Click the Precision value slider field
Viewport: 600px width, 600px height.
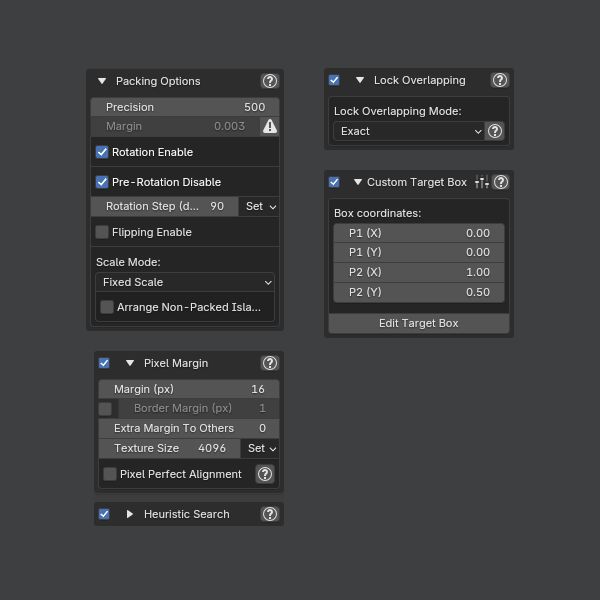185,107
